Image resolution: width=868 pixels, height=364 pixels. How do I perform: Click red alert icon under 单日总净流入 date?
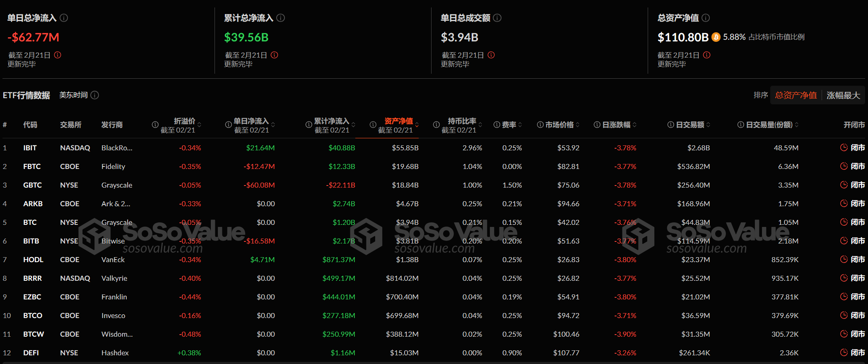tap(58, 55)
